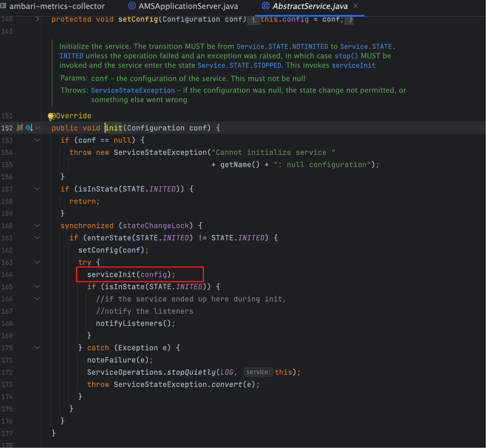Click the '//notify the listeners' comment
The width and height of the screenshot is (486, 448).
point(145,311)
